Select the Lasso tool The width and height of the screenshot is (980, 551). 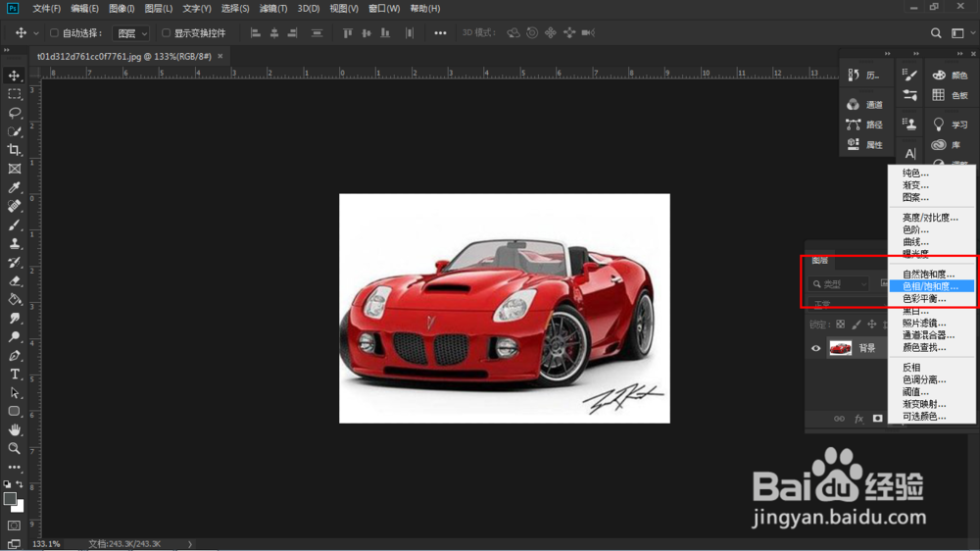(x=14, y=113)
